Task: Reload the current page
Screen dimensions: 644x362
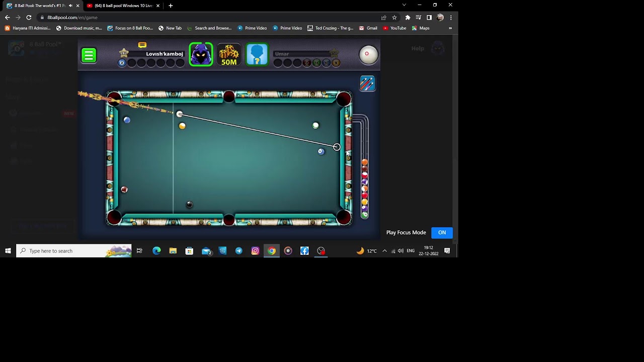Action: 29,17
